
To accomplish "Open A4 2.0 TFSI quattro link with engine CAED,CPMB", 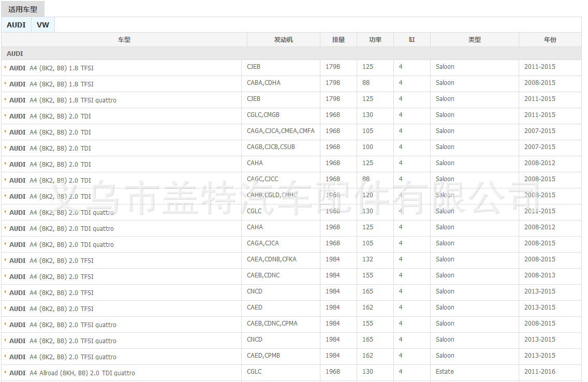I will (63, 357).
